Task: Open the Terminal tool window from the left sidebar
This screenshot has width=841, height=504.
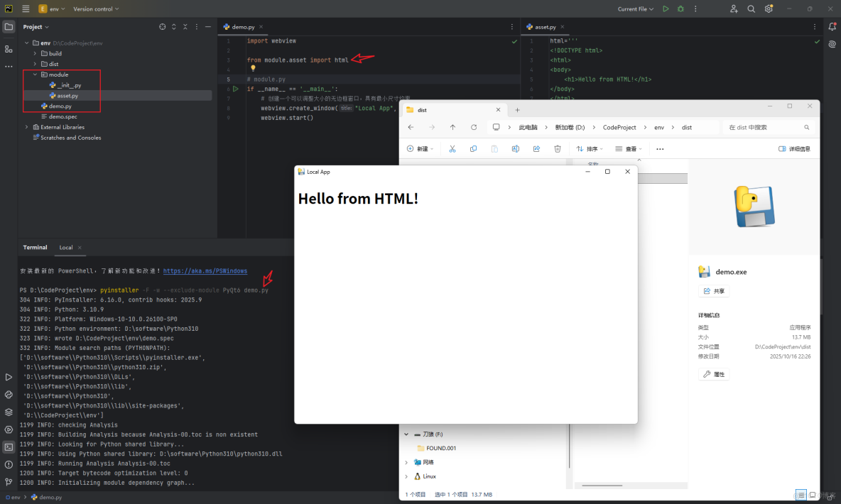Action: [9, 447]
